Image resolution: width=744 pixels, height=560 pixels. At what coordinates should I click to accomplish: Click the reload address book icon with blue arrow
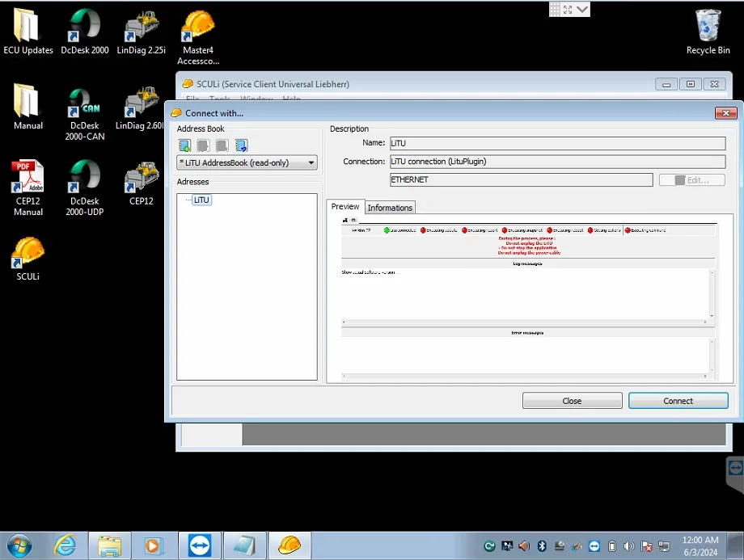coord(241,145)
